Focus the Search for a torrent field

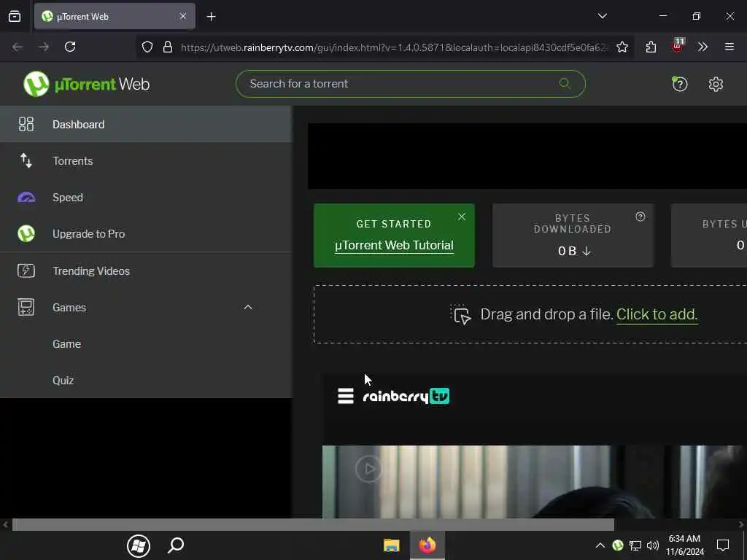410,84
